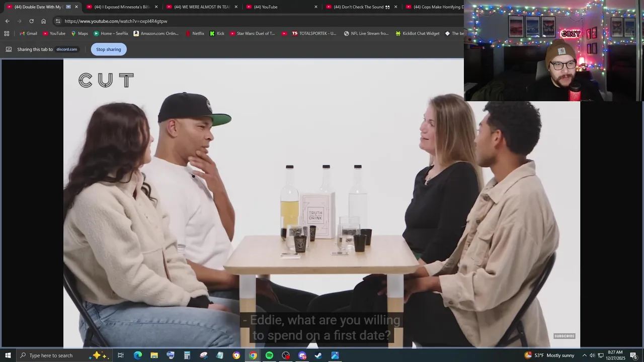
Task: Open the Netflix bookmark
Action: click(195, 34)
